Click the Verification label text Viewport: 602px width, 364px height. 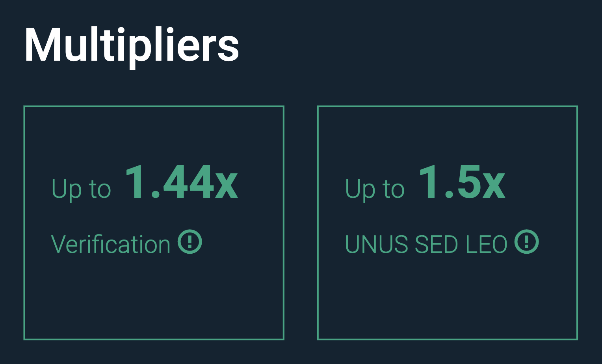[x=111, y=244]
